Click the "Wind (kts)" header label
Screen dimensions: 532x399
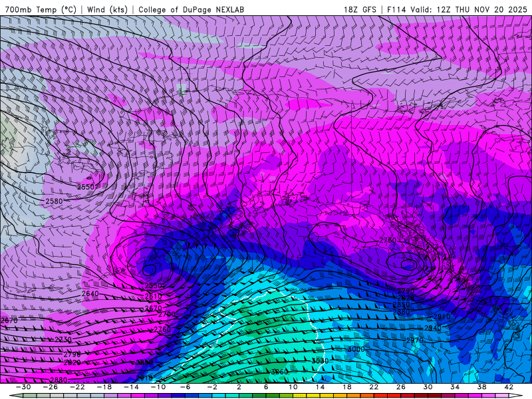(x=107, y=9)
